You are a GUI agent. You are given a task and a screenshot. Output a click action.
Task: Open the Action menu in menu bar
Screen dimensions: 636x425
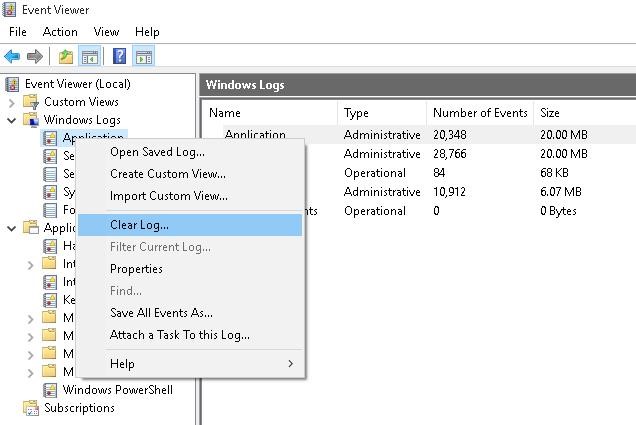pos(60,32)
